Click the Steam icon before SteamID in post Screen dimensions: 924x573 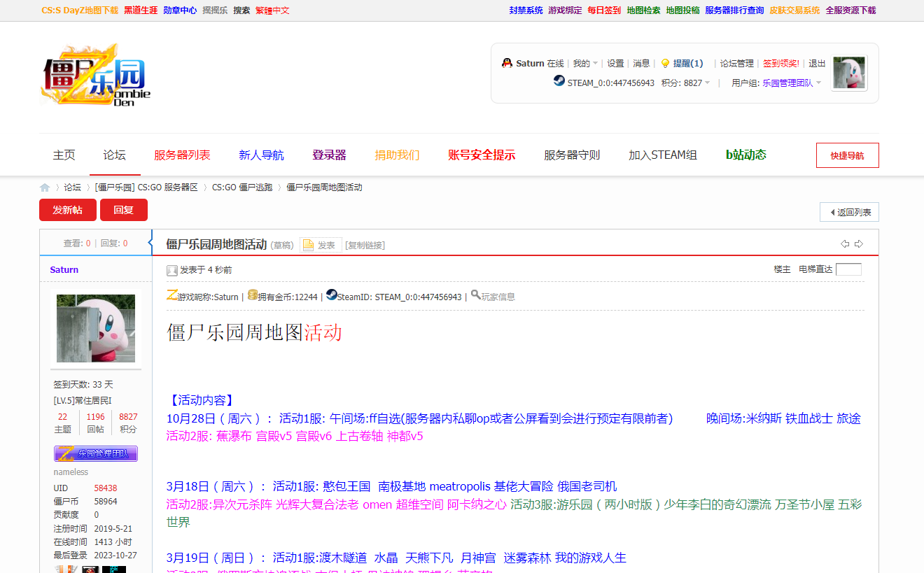tap(331, 295)
